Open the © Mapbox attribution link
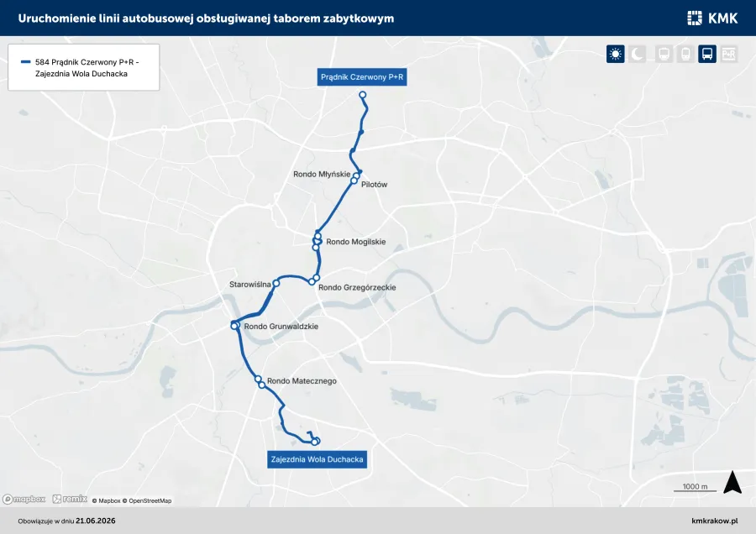 click(106, 500)
